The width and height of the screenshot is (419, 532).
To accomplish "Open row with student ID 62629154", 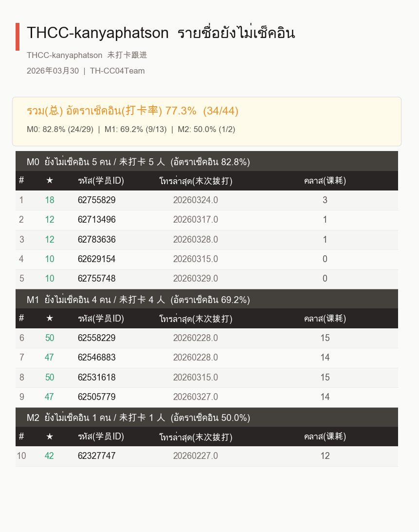I will [x=207, y=259].
